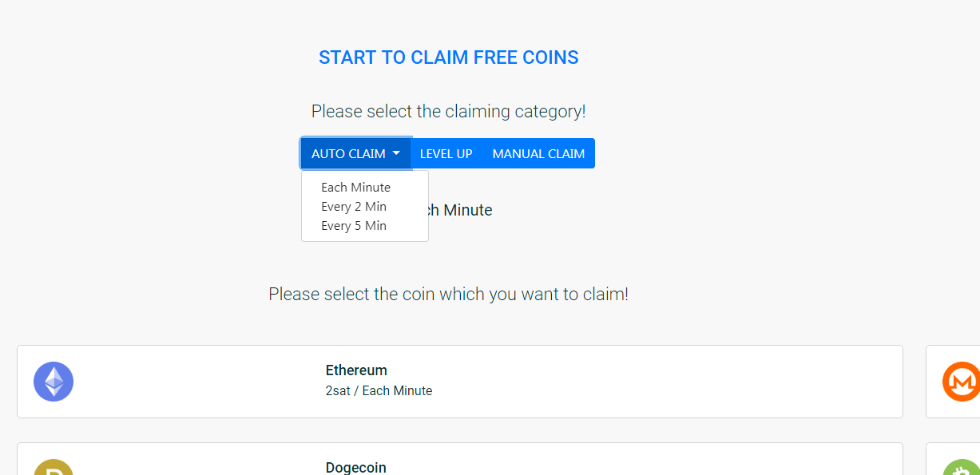Click the orange Monero coin icon

click(961, 382)
